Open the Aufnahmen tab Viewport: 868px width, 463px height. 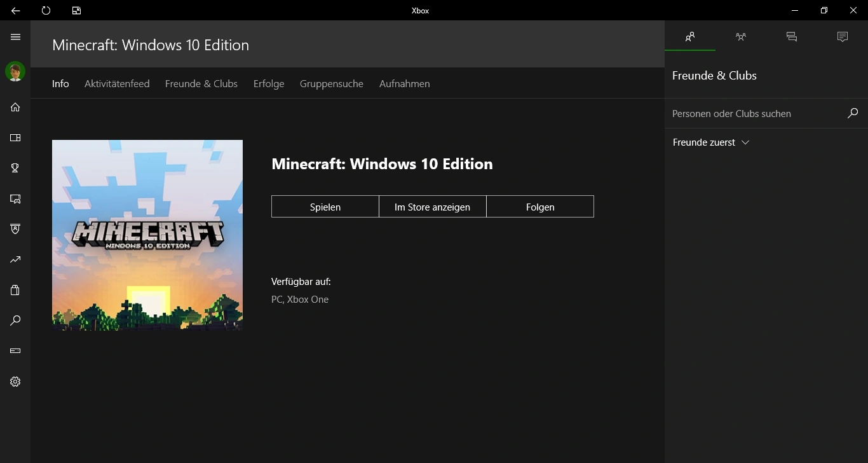pos(405,83)
